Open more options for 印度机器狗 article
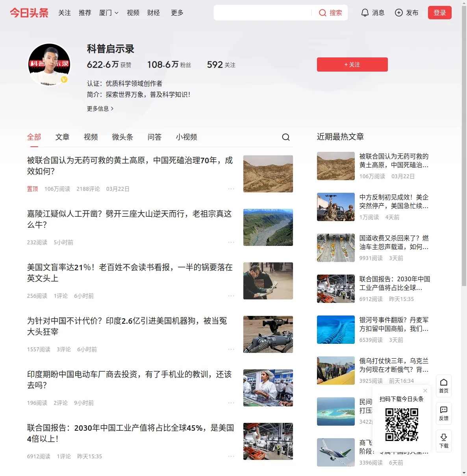467x476 pixels. (x=231, y=349)
